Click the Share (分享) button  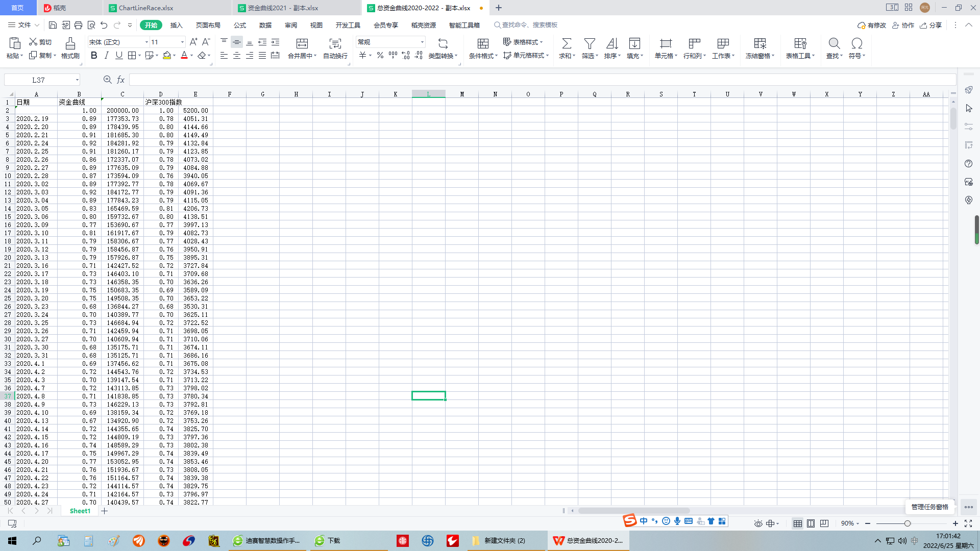coord(930,25)
